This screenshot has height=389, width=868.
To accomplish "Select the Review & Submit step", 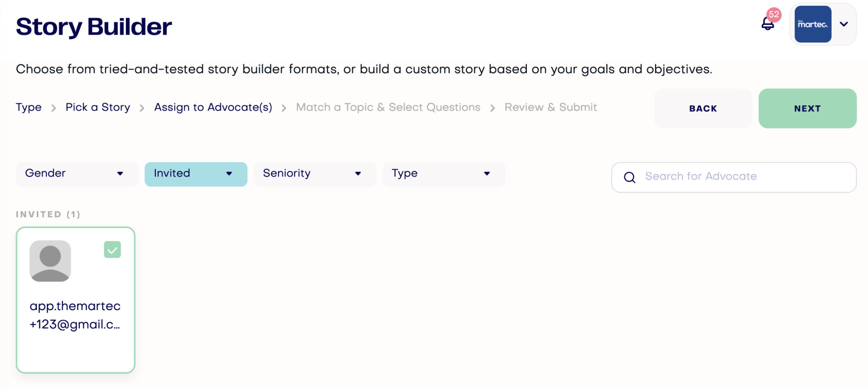I will [550, 107].
